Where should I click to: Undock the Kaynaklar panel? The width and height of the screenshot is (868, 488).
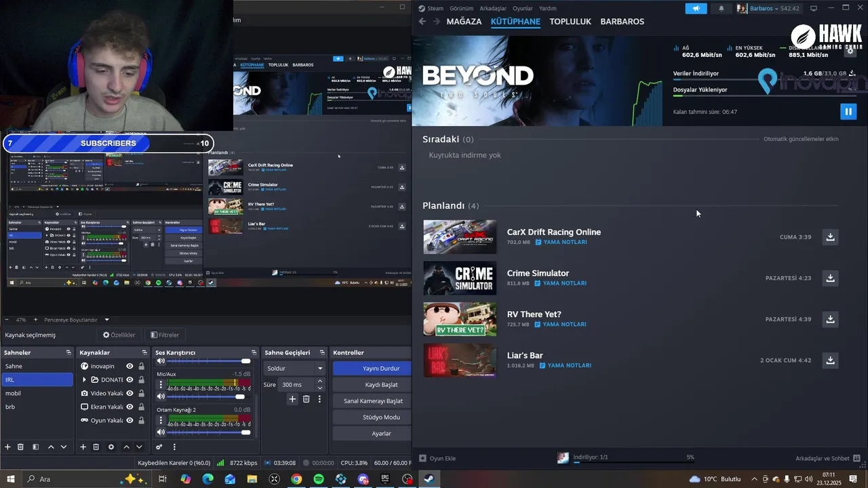[x=144, y=352]
